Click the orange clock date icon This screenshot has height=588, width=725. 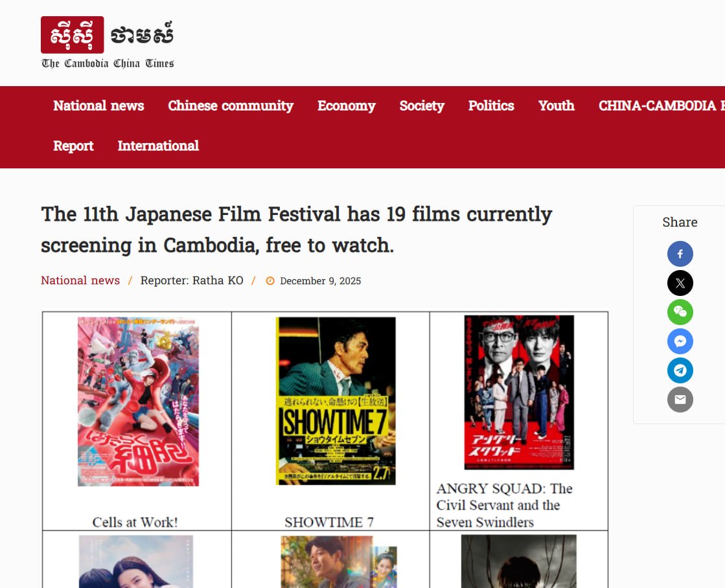click(x=270, y=281)
